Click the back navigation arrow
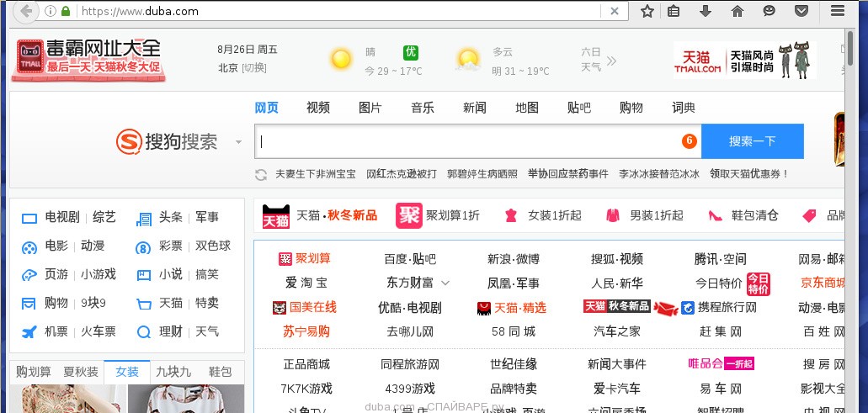Image resolution: width=868 pixels, height=413 pixels. point(27,11)
